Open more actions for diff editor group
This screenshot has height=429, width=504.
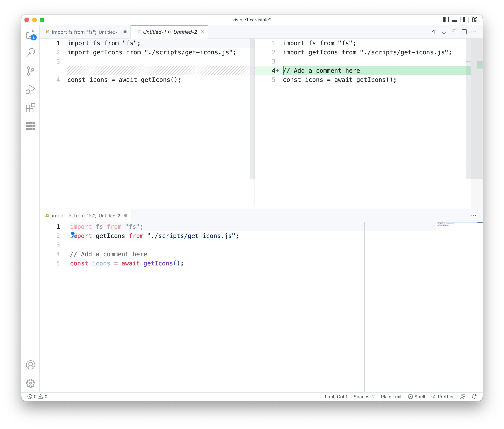474,32
